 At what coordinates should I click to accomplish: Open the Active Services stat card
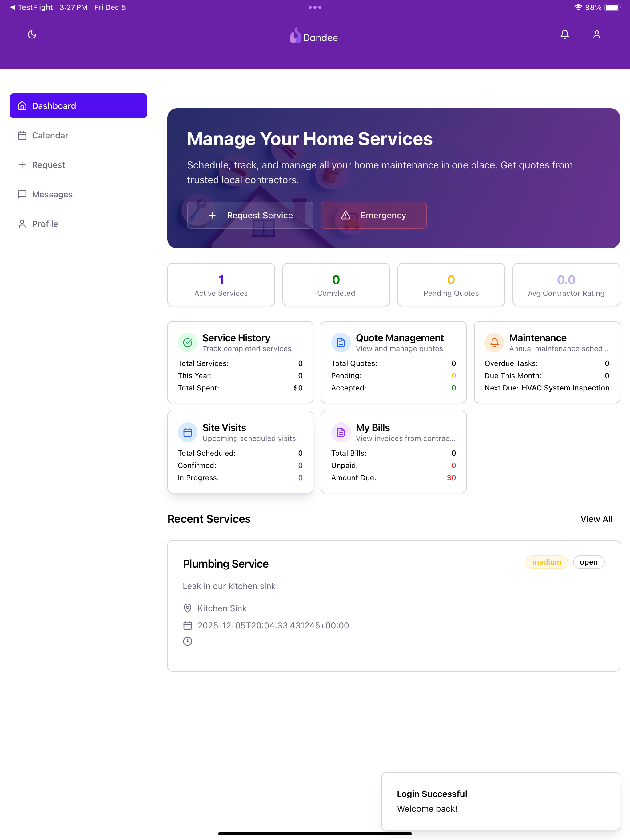coord(221,285)
